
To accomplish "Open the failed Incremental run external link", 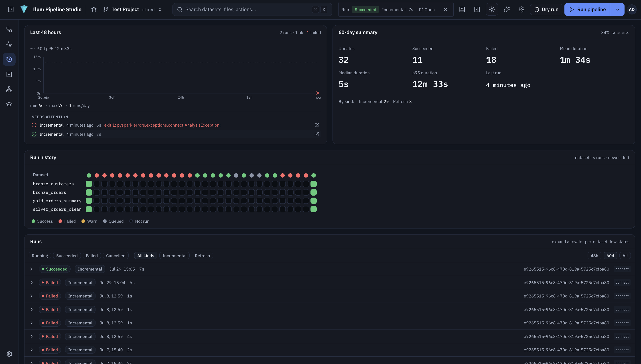I will point(317,125).
